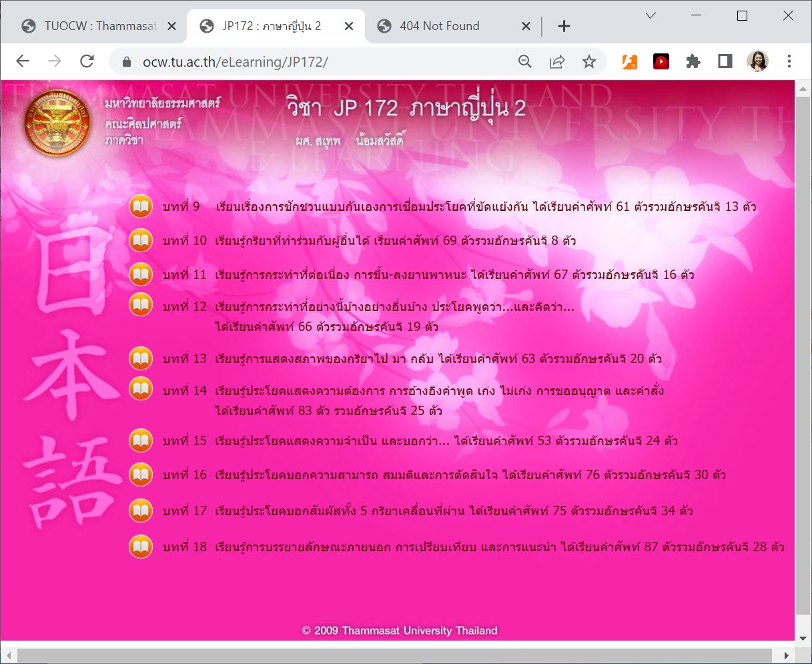Screen dimensions: 812x664
Task: Switch to the 404 Not Found tab
Action: [x=440, y=26]
